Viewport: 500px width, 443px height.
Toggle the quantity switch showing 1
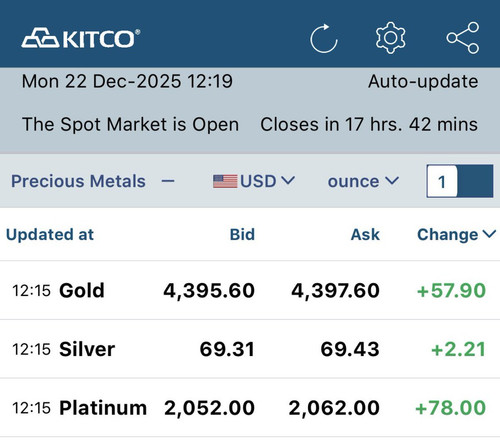(460, 181)
